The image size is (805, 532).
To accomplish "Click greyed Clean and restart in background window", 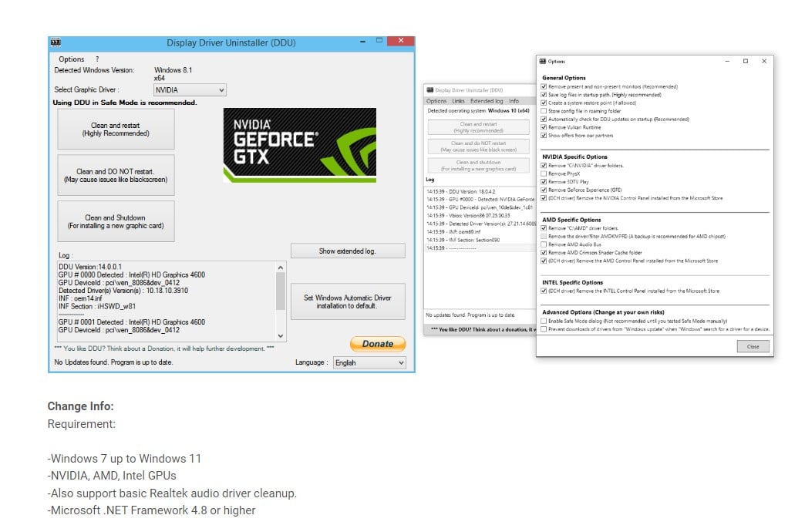I will pyautogui.click(x=479, y=127).
